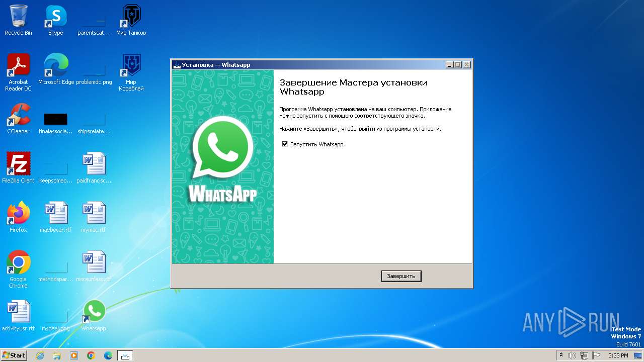Click the Завершение Мастера установки Whatsapp heading

coord(353,87)
